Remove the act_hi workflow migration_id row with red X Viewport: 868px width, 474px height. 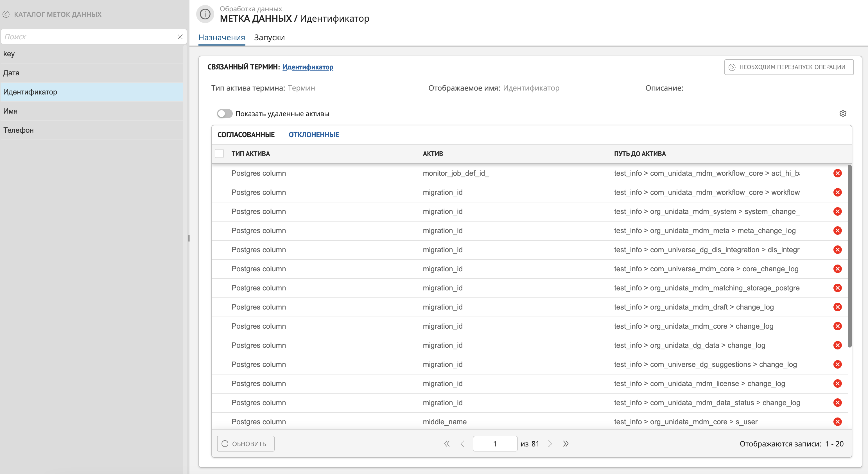pos(837,193)
